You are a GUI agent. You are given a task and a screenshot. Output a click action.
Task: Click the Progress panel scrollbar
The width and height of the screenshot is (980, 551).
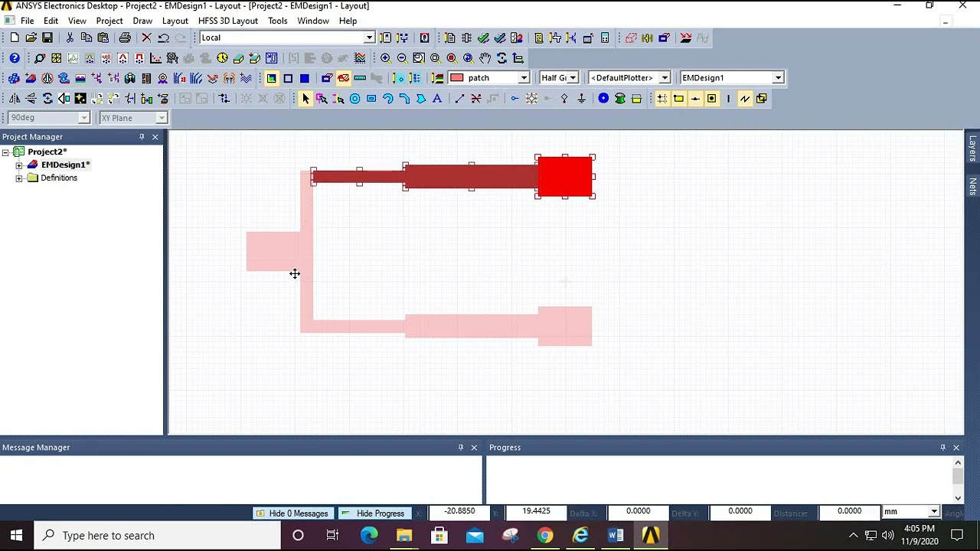pos(958,481)
